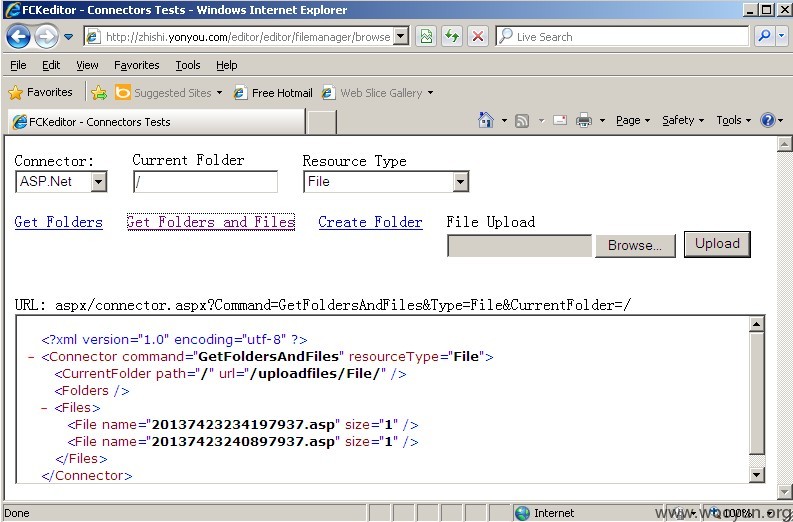
Task: Click the Favorites star button
Action: tap(41, 92)
